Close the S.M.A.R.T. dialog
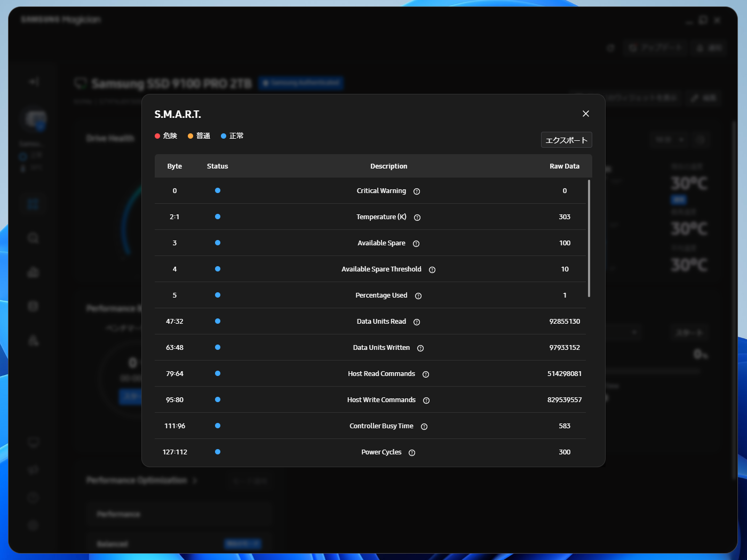Screen dimensions: 747x560 pyautogui.click(x=586, y=114)
